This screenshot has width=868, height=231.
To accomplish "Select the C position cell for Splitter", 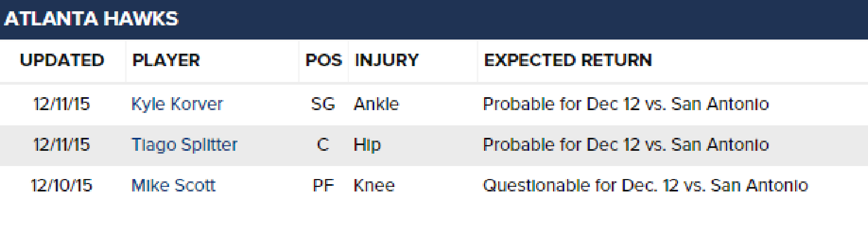I will tap(323, 145).
